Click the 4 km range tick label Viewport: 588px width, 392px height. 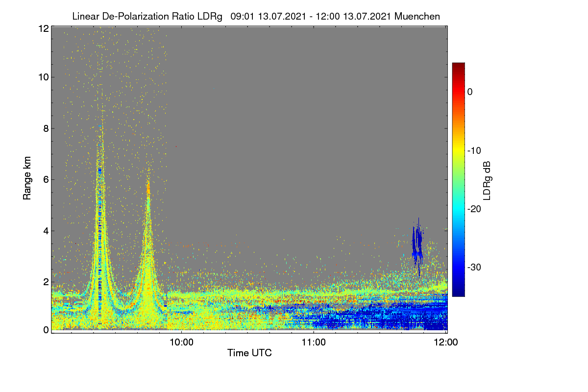click(45, 230)
